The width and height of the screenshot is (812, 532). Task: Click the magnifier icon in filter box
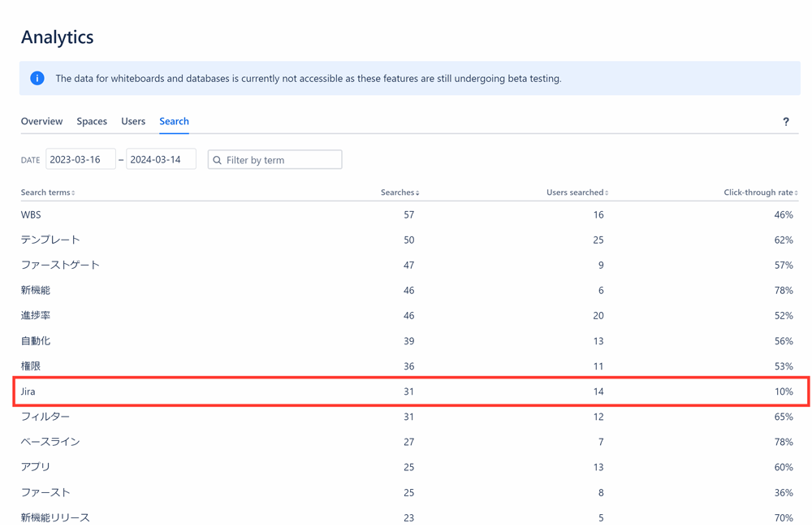coord(218,160)
